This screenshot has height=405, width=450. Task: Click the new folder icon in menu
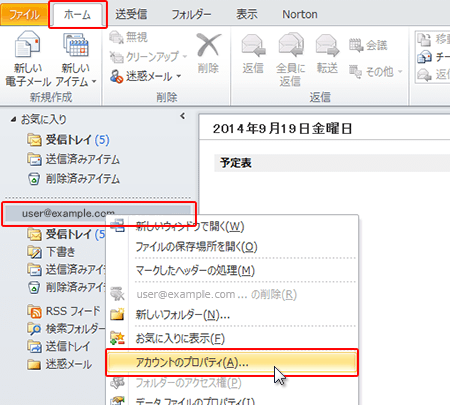pyautogui.click(x=117, y=314)
